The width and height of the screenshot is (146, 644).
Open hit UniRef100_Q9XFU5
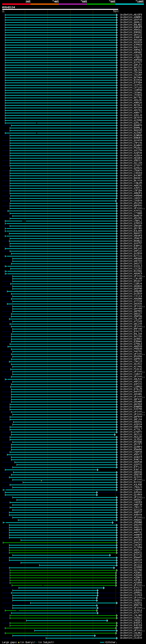131,20
